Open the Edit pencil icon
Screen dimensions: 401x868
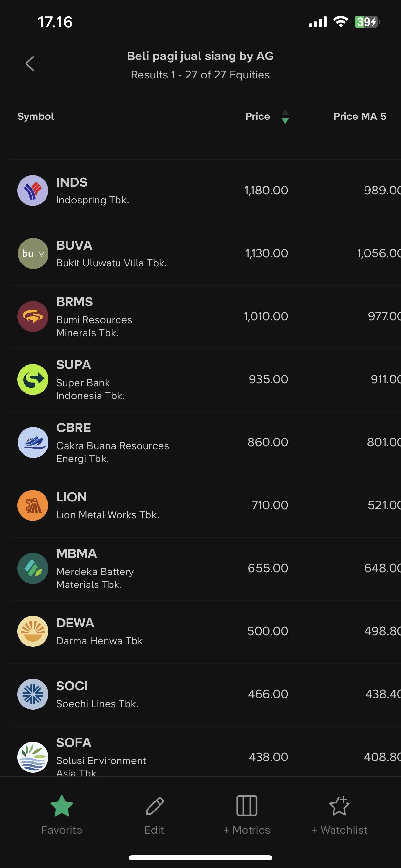[x=154, y=806]
